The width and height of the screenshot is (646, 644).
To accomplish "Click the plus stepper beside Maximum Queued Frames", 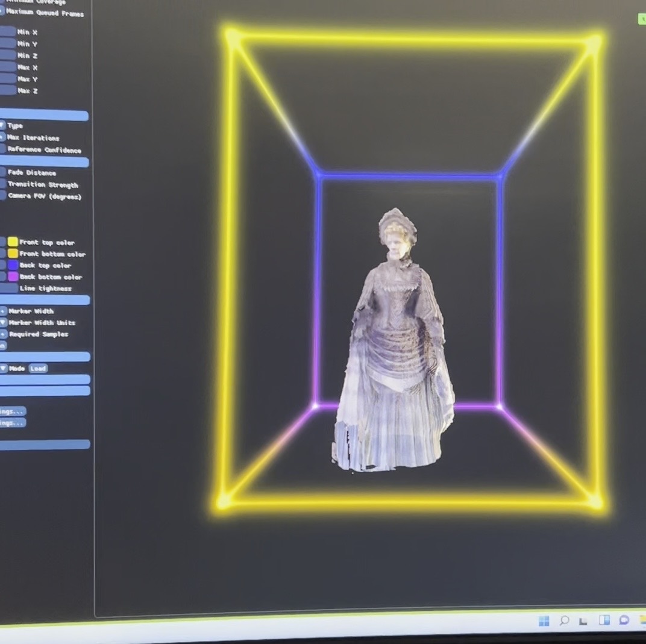I will (x=2, y=11).
